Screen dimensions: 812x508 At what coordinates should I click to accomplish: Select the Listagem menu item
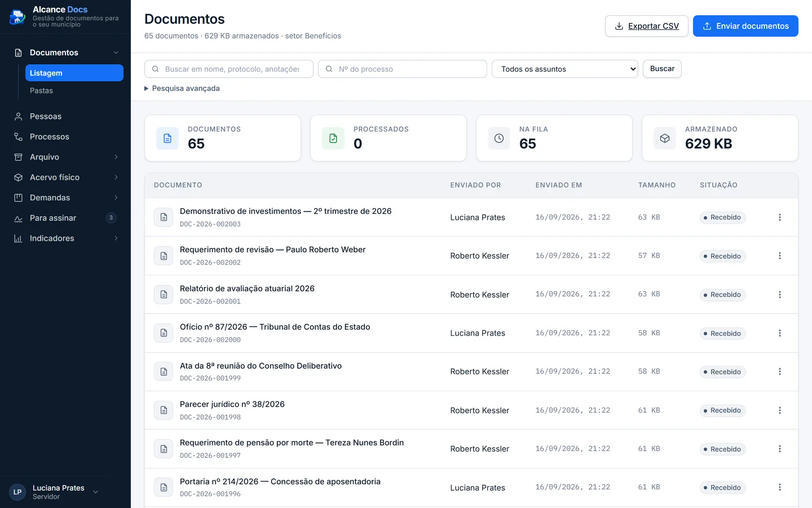click(74, 73)
